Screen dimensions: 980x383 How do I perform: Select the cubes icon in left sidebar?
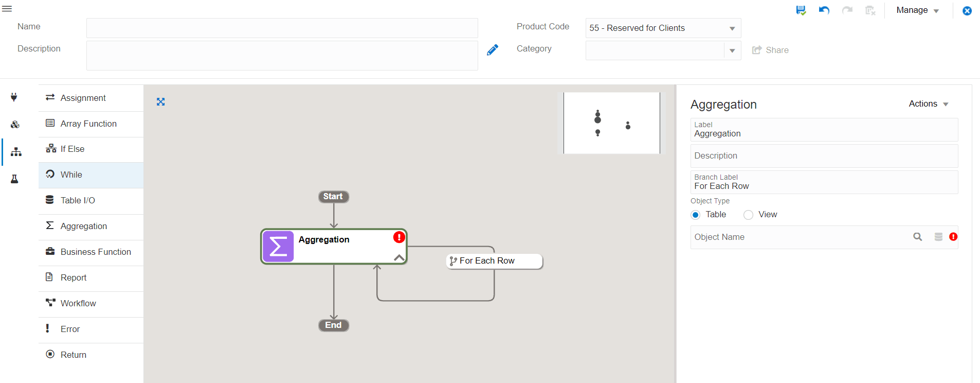tap(15, 125)
